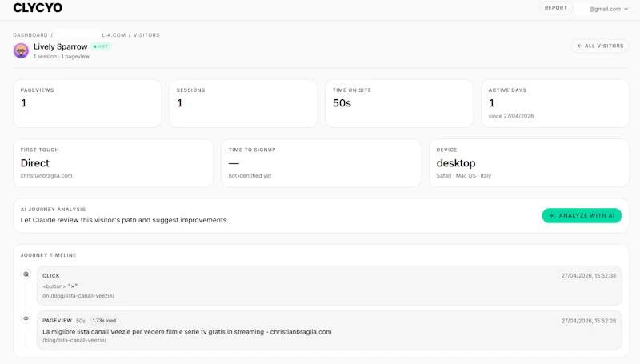Click the pageview eye icon in the timeline
Image resolution: width=640 pixels, height=364 pixels.
pos(26,318)
